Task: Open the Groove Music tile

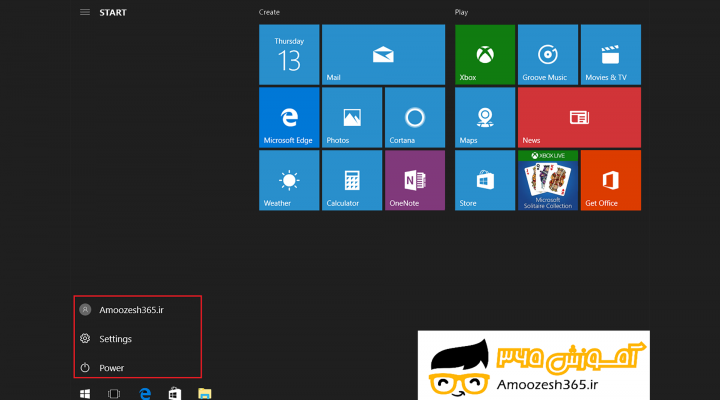Action: click(548, 55)
